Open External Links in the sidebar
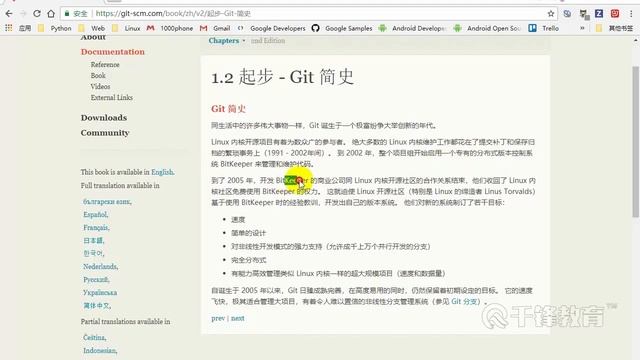This screenshot has height=360, width=640. coord(111,98)
